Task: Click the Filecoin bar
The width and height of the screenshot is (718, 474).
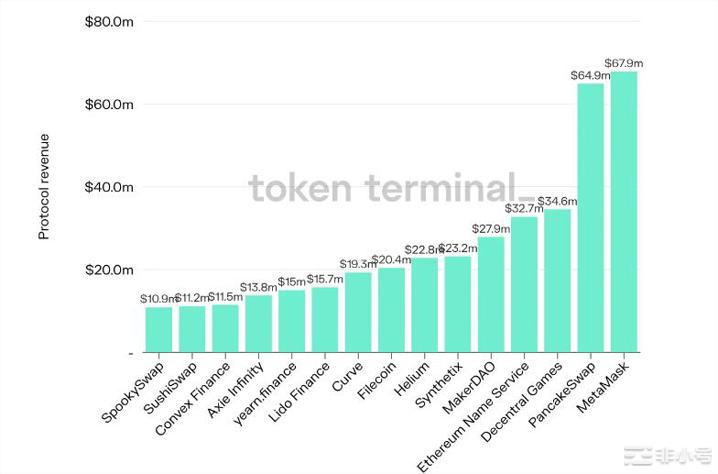Action: (x=391, y=310)
